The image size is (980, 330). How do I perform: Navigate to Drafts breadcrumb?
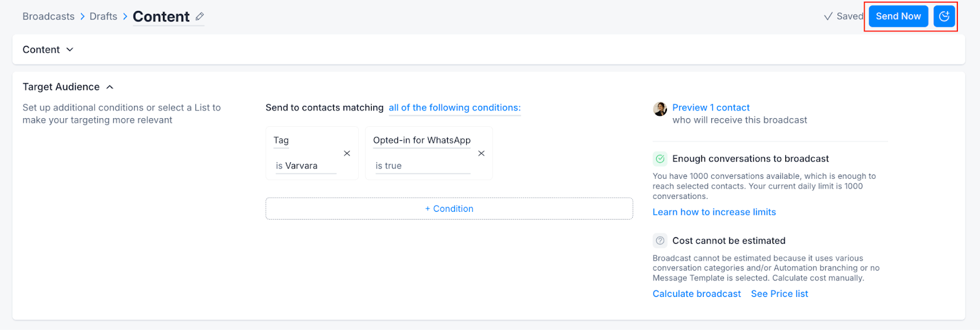pos(103,17)
